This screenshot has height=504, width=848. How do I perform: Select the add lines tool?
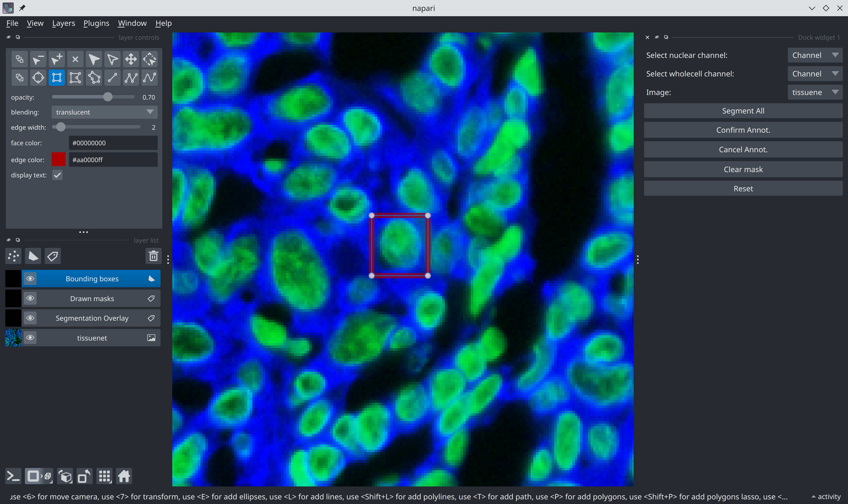pos(113,78)
